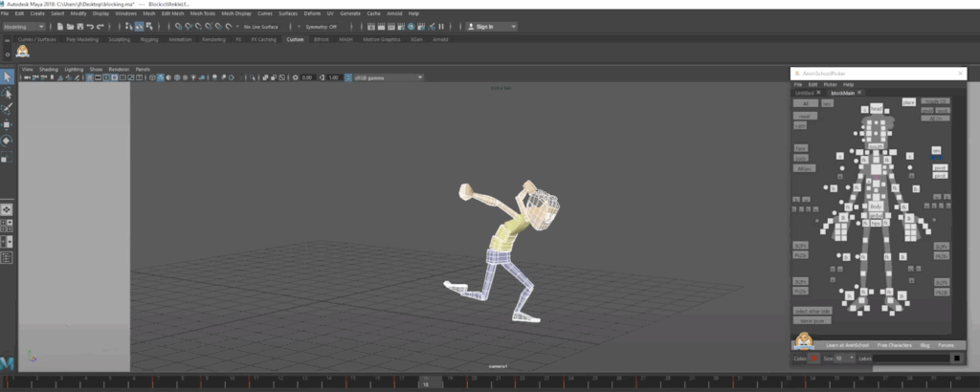This screenshot has height=392, width=980.
Task: Click the pause IPR render icon
Action: [x=441, y=27]
